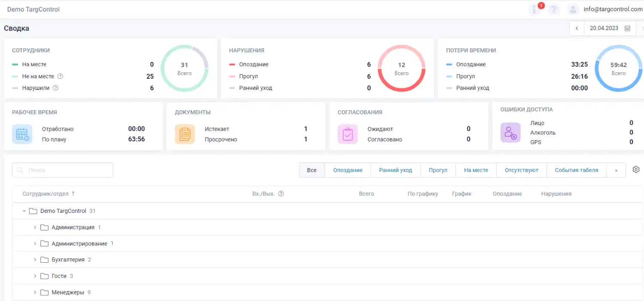Show hint next to Нарушили

(x=55, y=88)
